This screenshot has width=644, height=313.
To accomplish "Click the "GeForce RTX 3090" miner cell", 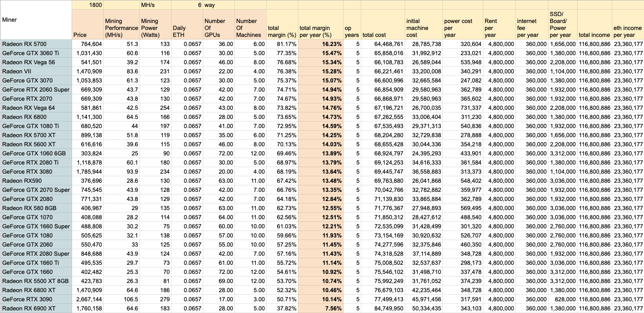I will tap(36, 299).
